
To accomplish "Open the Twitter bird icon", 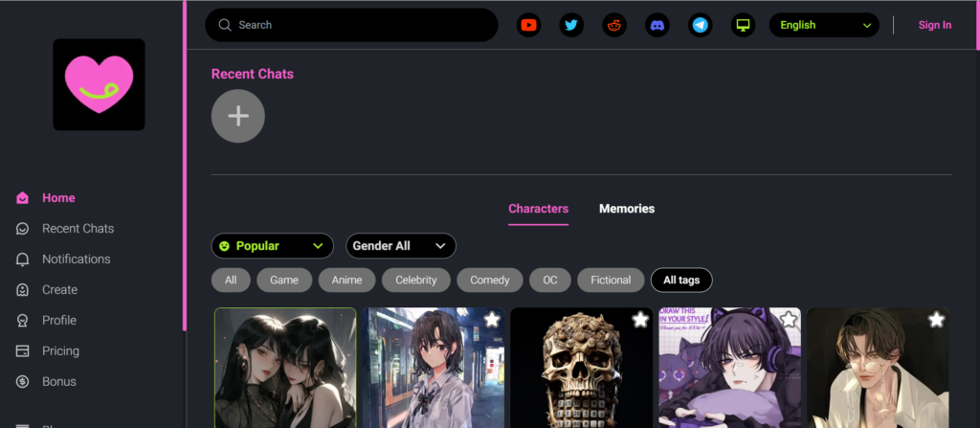I will tap(571, 25).
